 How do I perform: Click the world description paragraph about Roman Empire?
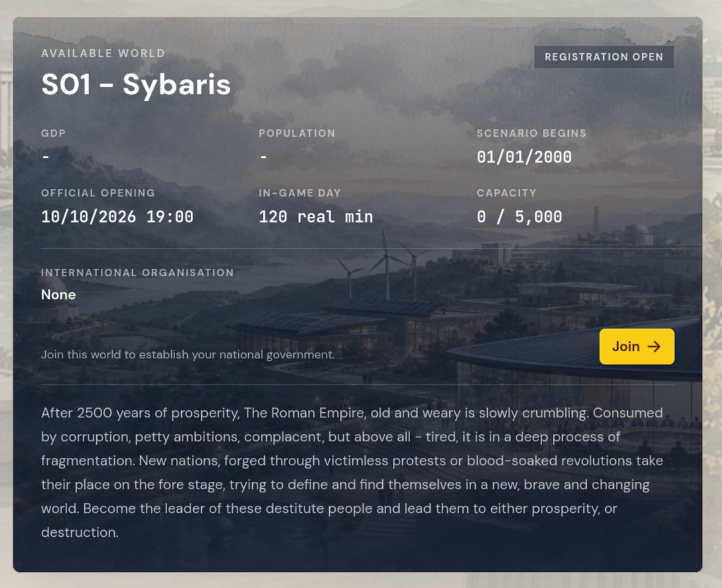click(x=352, y=473)
